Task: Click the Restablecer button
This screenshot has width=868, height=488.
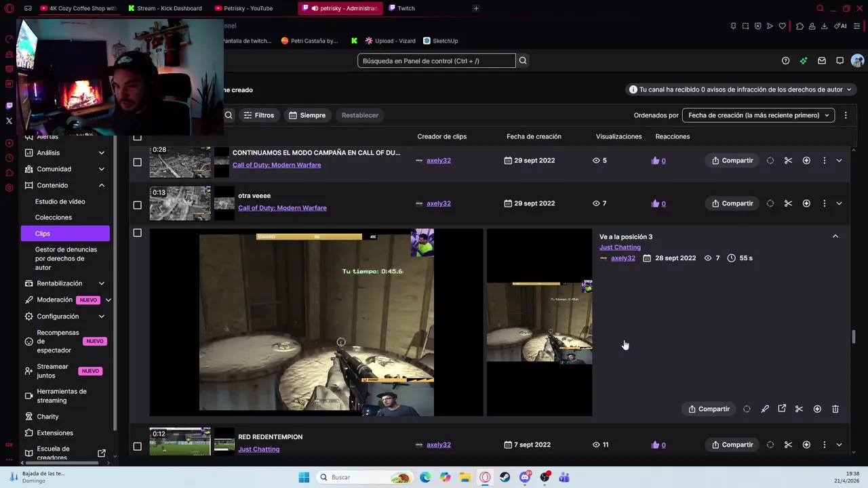Action: coord(360,115)
